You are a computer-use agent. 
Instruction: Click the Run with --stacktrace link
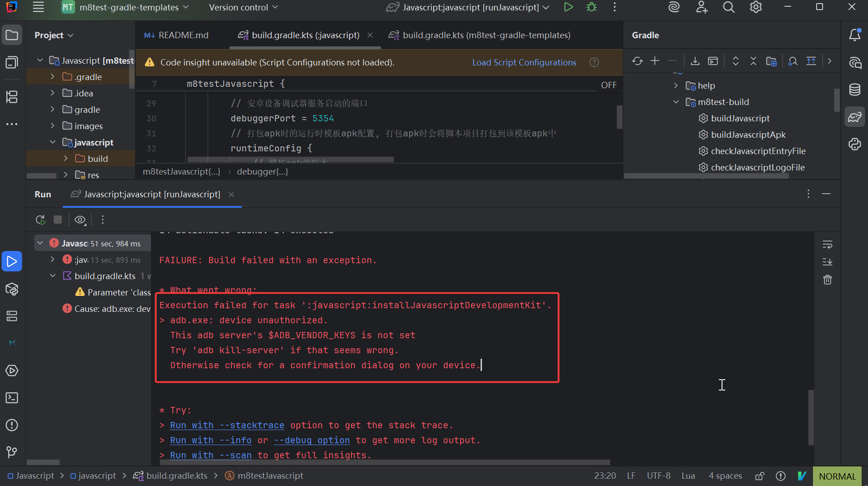pos(227,425)
